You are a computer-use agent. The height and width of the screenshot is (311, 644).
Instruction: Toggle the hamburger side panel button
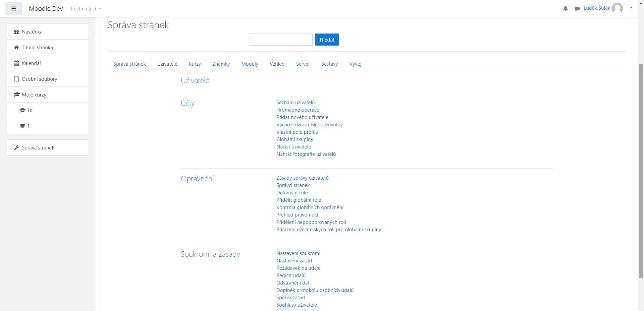[x=14, y=9]
